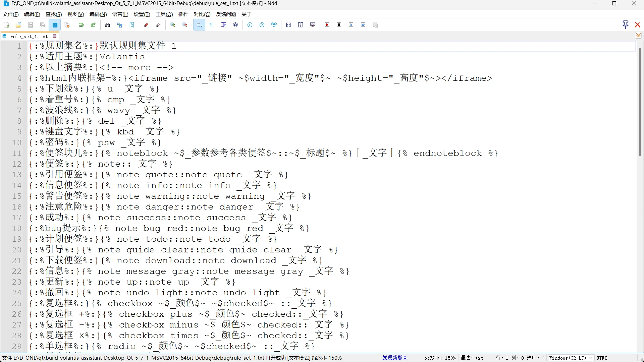
Task: Click the run/execute macro icon
Action: tap(351, 25)
